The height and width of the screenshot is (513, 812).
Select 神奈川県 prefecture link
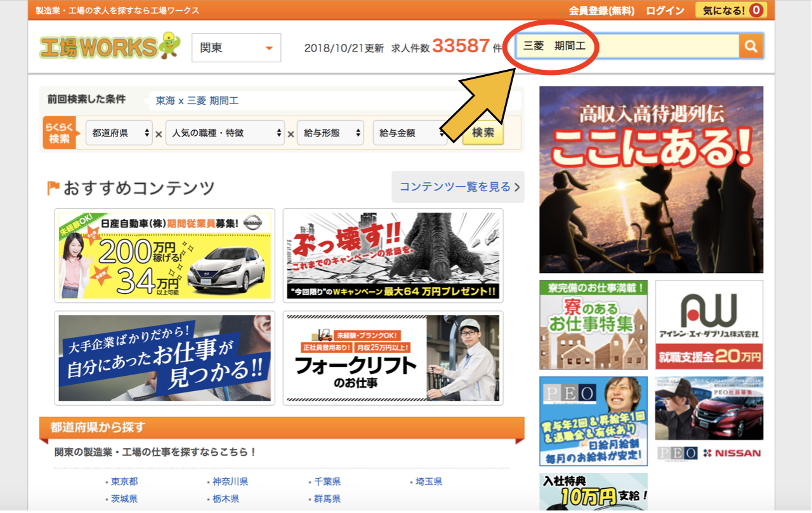click(230, 482)
